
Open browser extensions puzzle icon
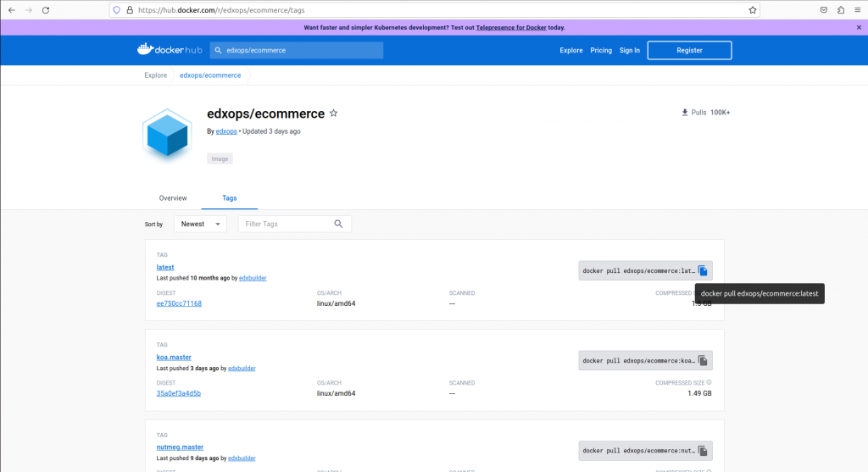click(x=841, y=10)
